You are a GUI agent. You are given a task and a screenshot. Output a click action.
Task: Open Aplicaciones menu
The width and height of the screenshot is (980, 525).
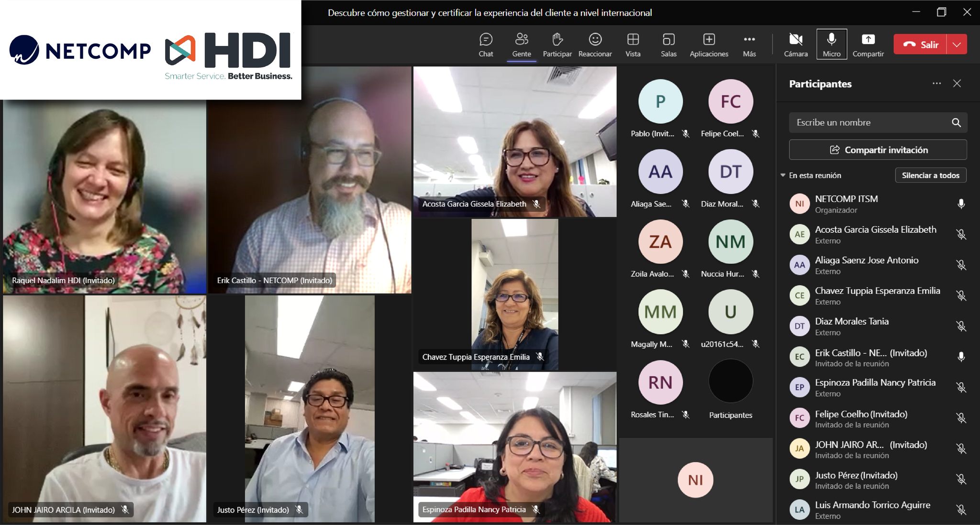(709, 45)
